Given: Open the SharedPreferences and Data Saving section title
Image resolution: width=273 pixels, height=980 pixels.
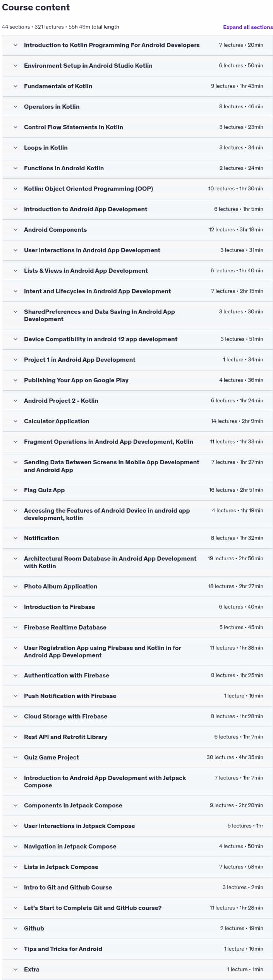Looking at the screenshot, I should point(100,315).
